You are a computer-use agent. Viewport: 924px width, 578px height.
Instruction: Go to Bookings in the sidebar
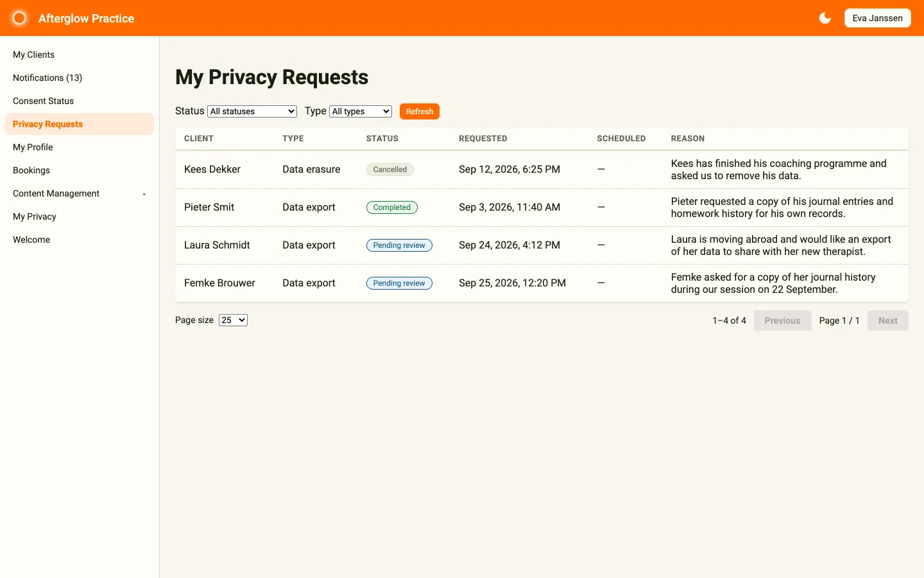click(80, 170)
